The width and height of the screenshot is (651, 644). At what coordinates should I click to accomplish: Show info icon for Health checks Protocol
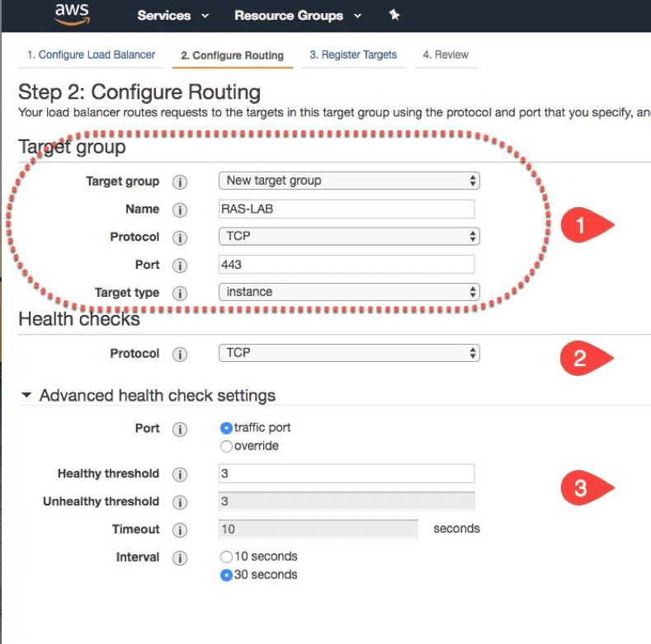coord(180,354)
